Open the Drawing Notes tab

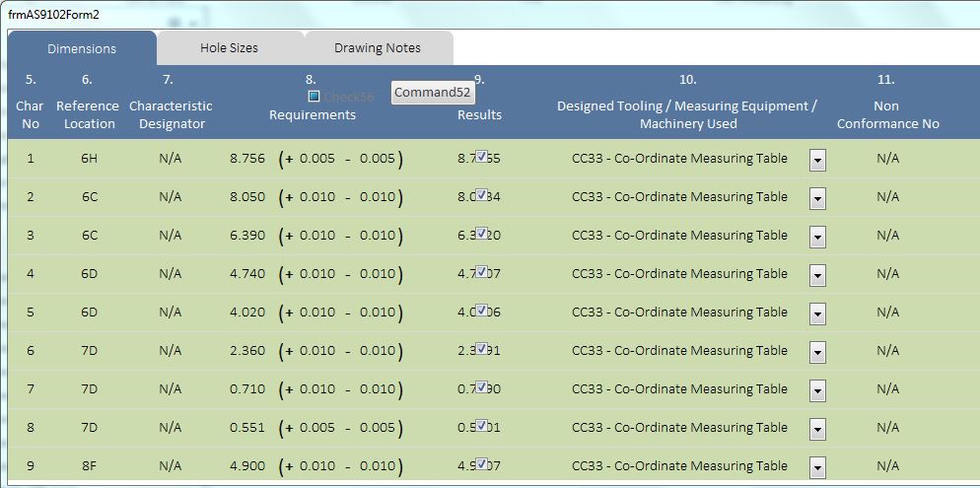[378, 47]
